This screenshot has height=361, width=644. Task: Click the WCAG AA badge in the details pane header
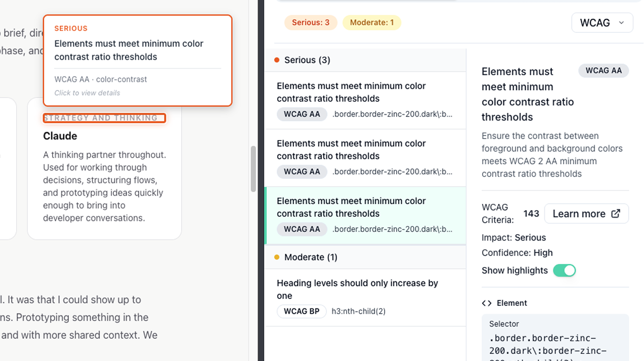click(604, 70)
